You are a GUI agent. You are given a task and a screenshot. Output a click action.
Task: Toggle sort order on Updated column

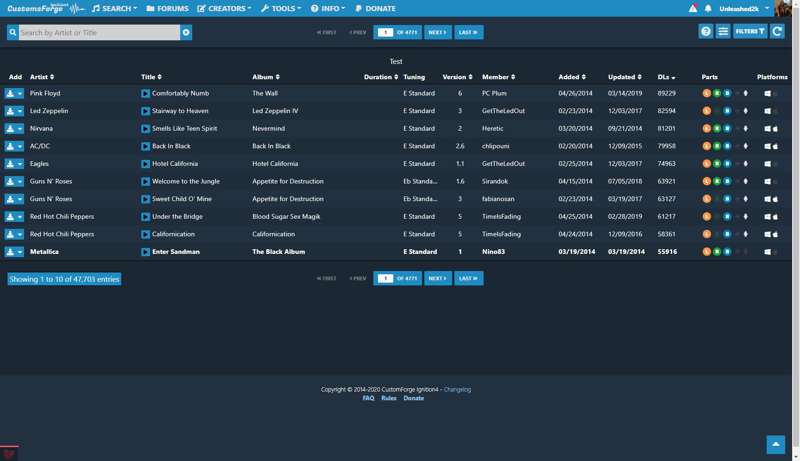click(624, 77)
